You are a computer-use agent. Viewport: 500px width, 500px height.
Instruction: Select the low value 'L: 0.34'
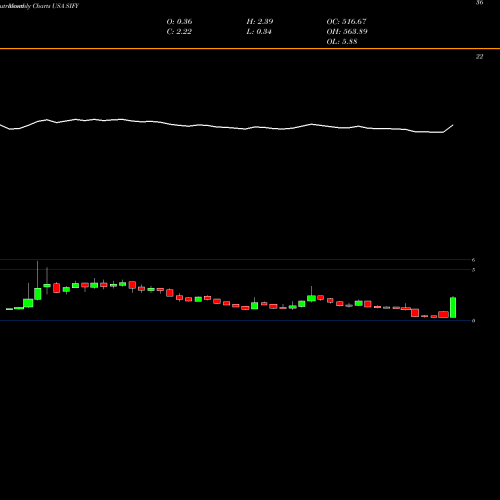(x=259, y=32)
